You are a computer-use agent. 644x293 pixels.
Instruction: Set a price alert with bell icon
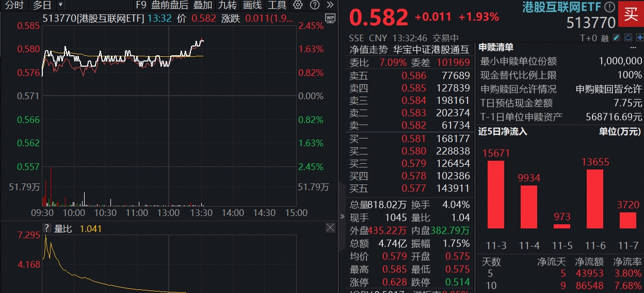tap(629, 38)
